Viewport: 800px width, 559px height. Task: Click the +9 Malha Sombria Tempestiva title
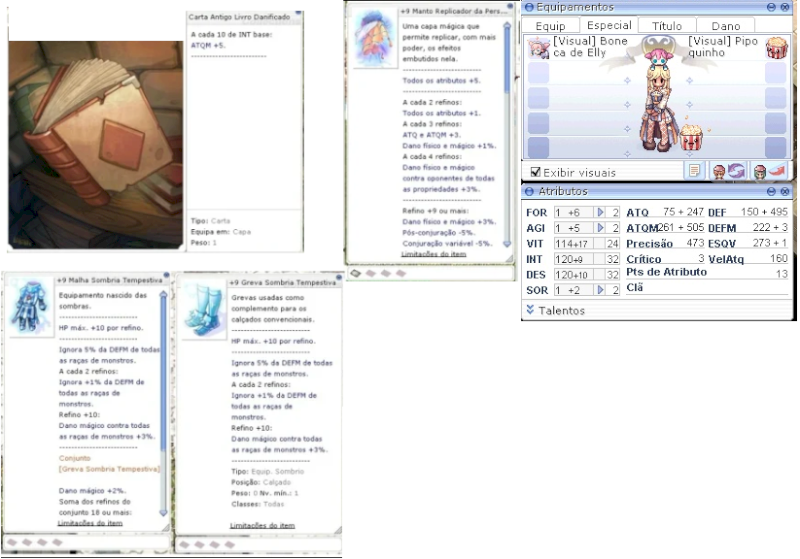pos(109,280)
